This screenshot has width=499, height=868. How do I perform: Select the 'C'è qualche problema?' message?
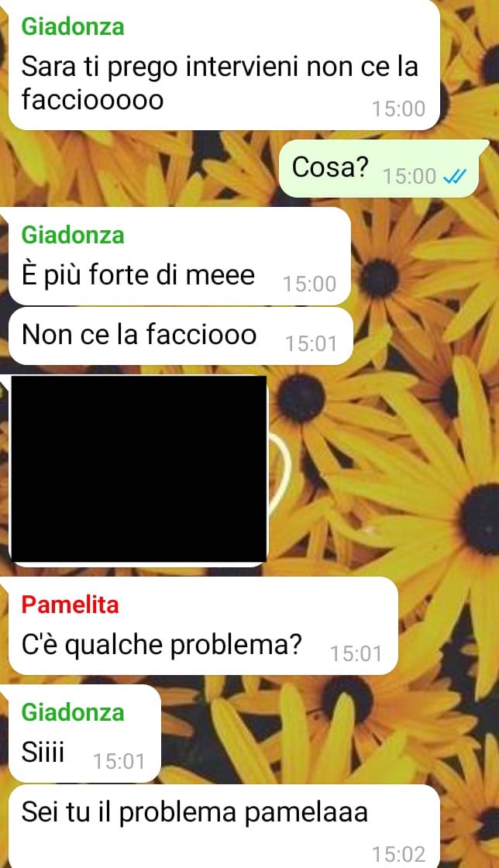[203, 626]
